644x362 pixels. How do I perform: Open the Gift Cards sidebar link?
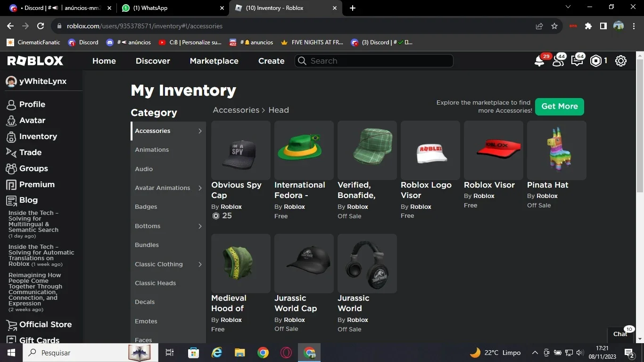coord(39,340)
